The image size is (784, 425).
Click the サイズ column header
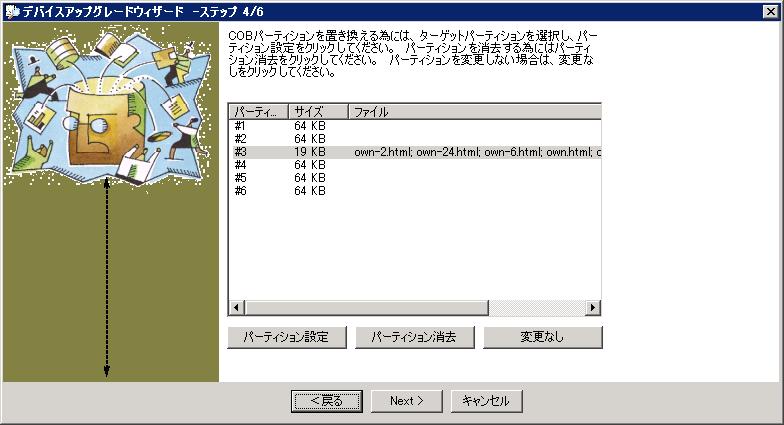pyautogui.click(x=318, y=112)
